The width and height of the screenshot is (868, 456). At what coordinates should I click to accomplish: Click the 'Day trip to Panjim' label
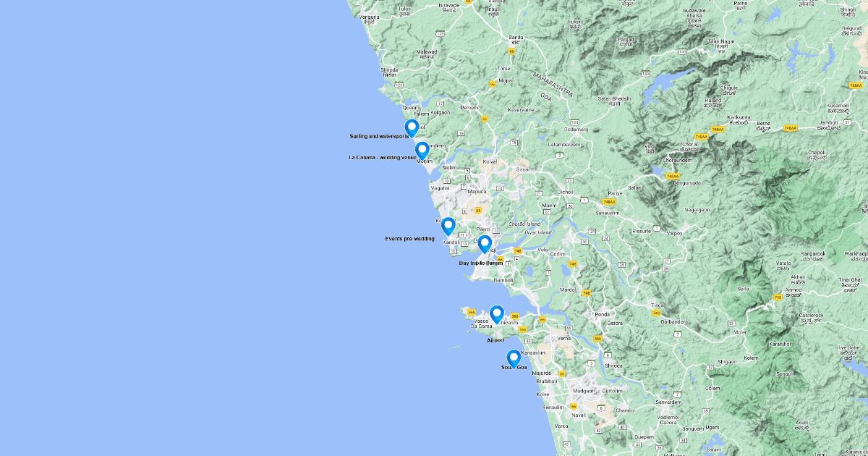481,263
